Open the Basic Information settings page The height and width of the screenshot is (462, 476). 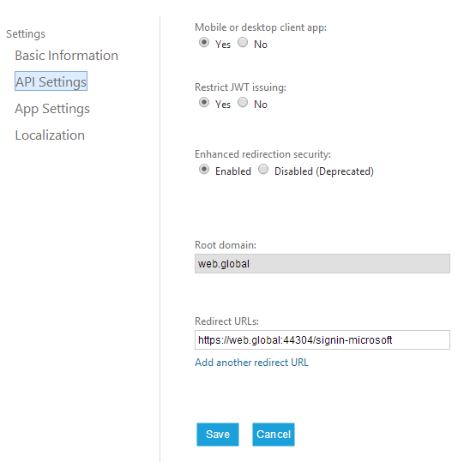[67, 56]
